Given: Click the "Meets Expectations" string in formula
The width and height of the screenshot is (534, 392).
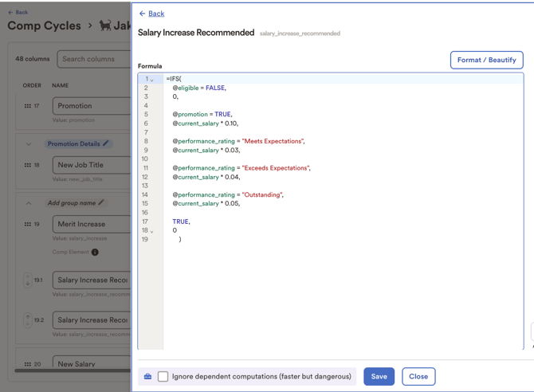Looking at the screenshot, I should (273, 141).
